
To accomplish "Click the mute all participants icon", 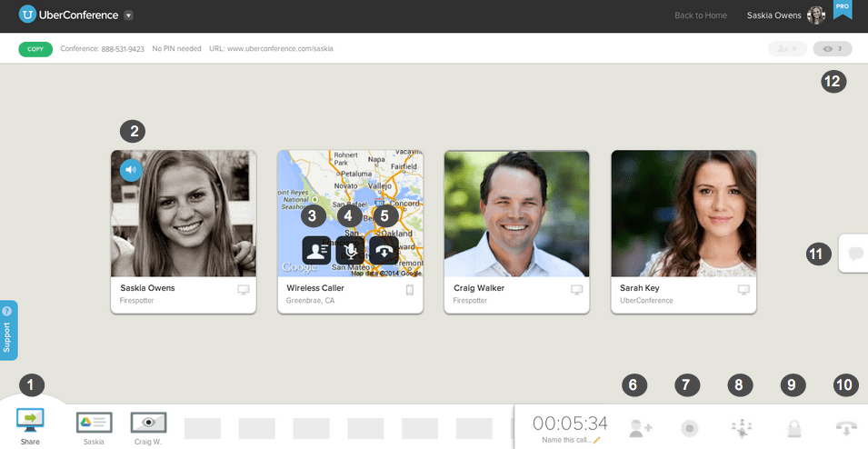I will [x=741, y=428].
